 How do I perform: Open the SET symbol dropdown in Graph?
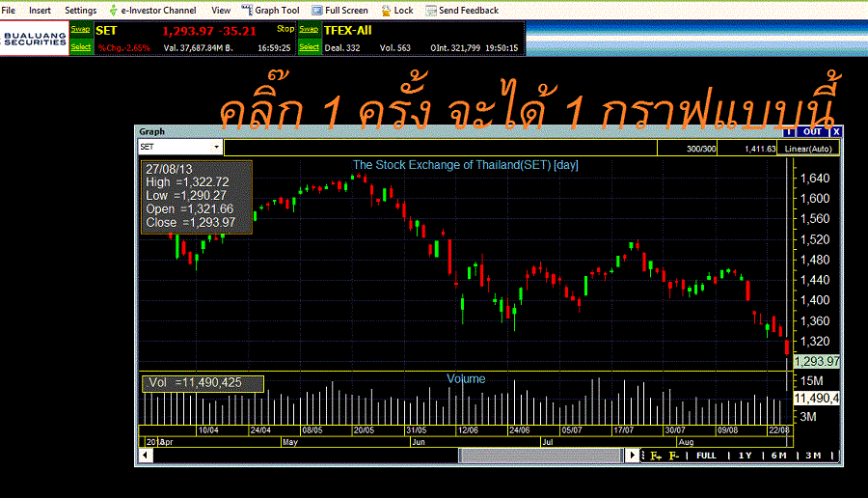click(216, 147)
